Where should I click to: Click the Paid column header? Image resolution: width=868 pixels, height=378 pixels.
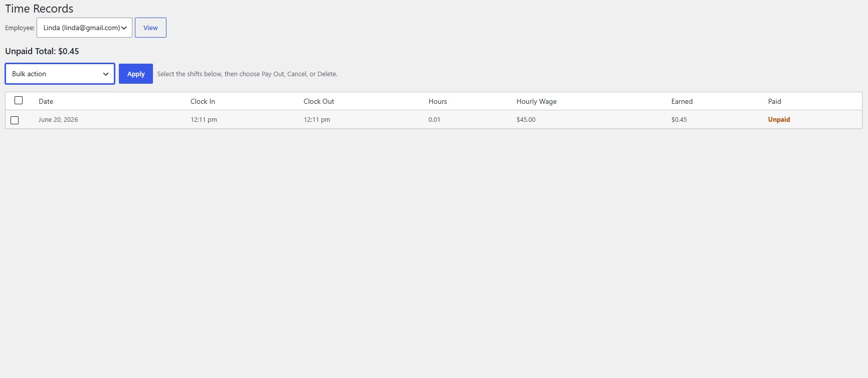click(x=775, y=101)
